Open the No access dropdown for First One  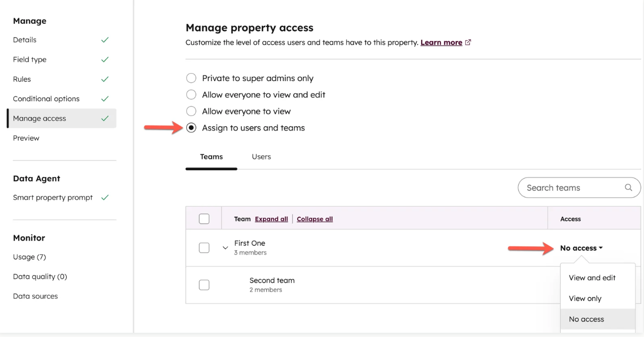click(581, 248)
